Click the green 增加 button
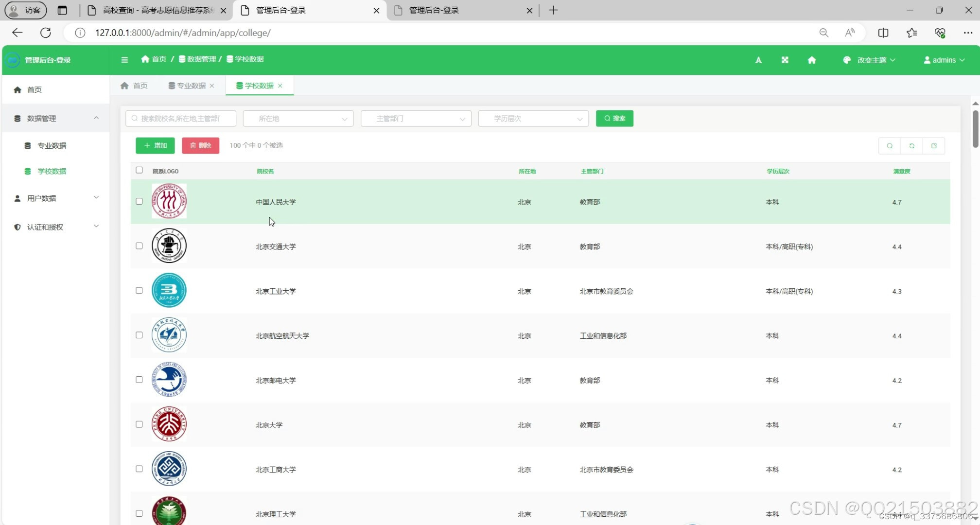This screenshot has width=980, height=525. pyautogui.click(x=155, y=145)
